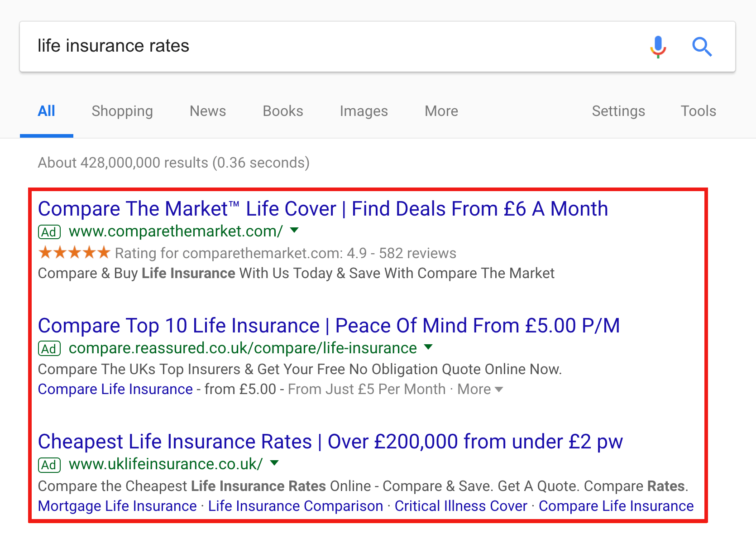Viewport: 756px width, 539px height.
Task: Open the More search categories menu
Action: (x=441, y=111)
